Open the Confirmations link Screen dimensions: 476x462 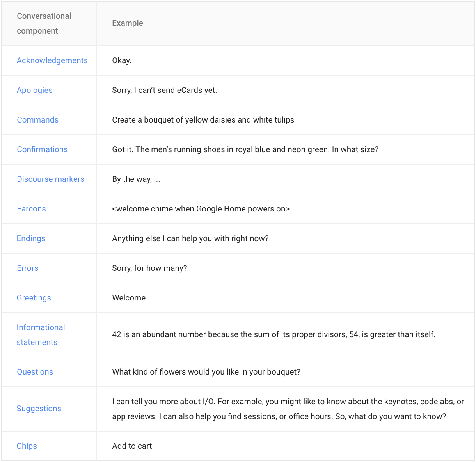42,149
